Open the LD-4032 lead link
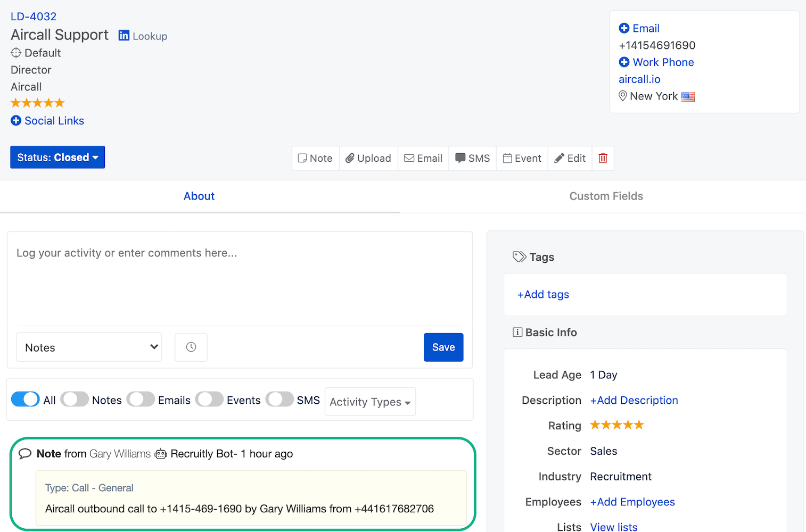The image size is (806, 532). pos(34,16)
